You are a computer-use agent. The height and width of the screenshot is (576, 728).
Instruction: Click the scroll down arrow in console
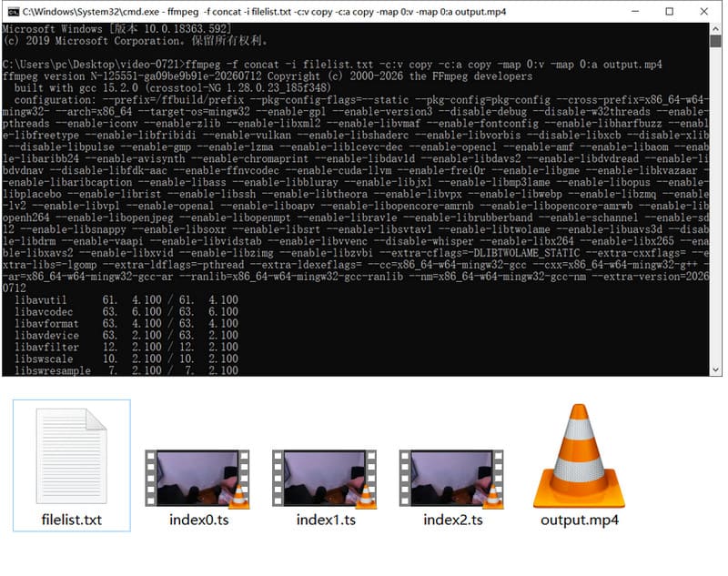click(715, 370)
